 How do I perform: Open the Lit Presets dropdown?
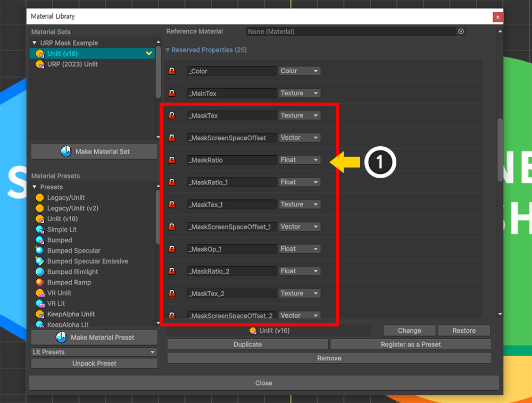tap(94, 352)
